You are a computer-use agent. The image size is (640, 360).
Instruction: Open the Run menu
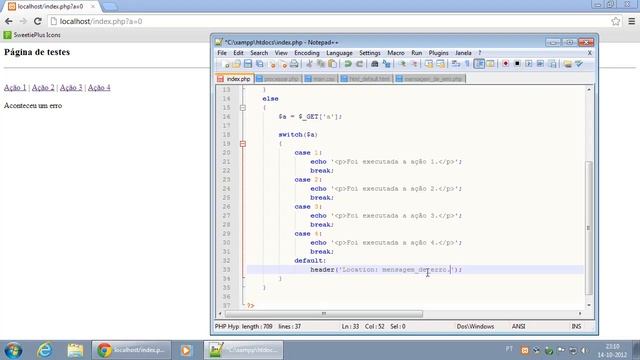[x=416, y=53]
